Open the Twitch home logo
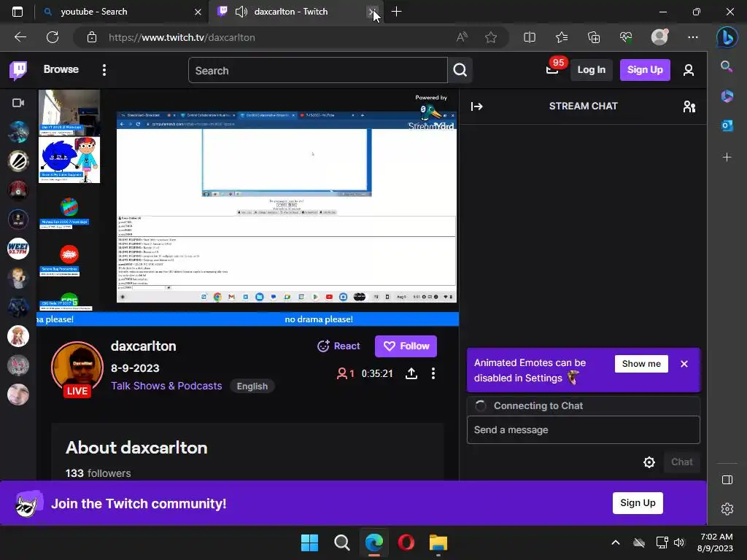Image resolution: width=747 pixels, height=560 pixels. click(18, 70)
